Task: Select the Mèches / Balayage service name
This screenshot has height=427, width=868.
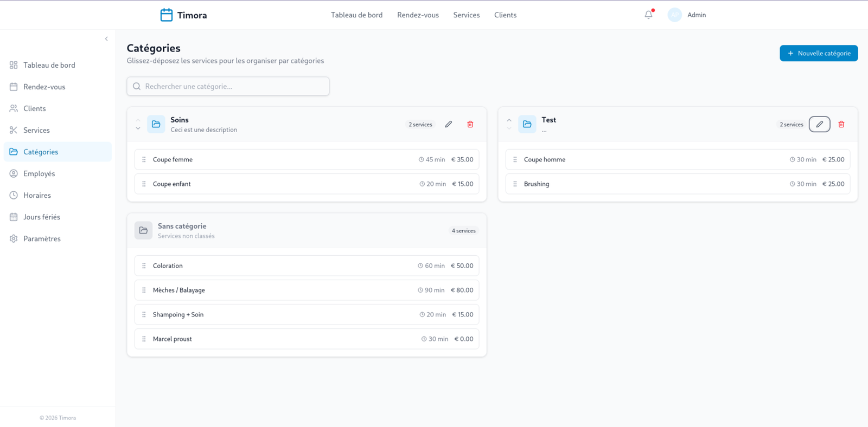Action: 179,290
